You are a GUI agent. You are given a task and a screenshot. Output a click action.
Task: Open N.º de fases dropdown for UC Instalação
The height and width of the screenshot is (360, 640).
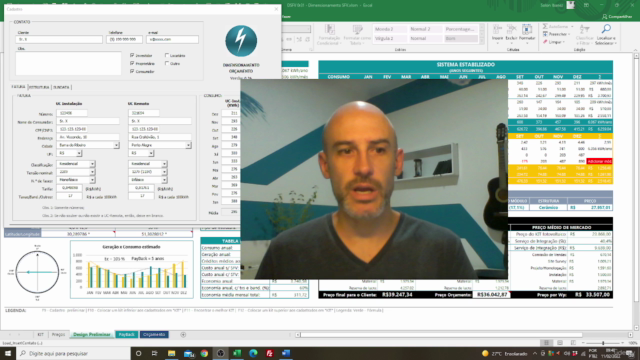tap(92, 180)
